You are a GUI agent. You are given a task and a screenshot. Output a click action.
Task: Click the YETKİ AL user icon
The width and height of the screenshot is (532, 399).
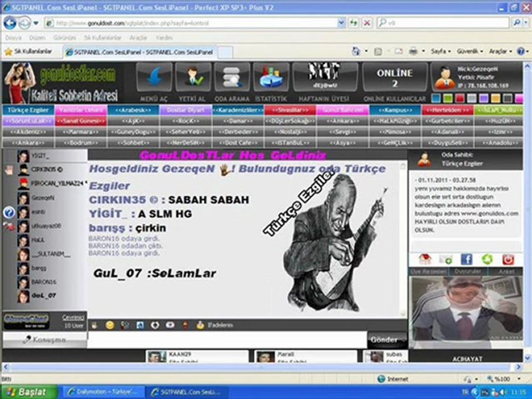click(193, 77)
